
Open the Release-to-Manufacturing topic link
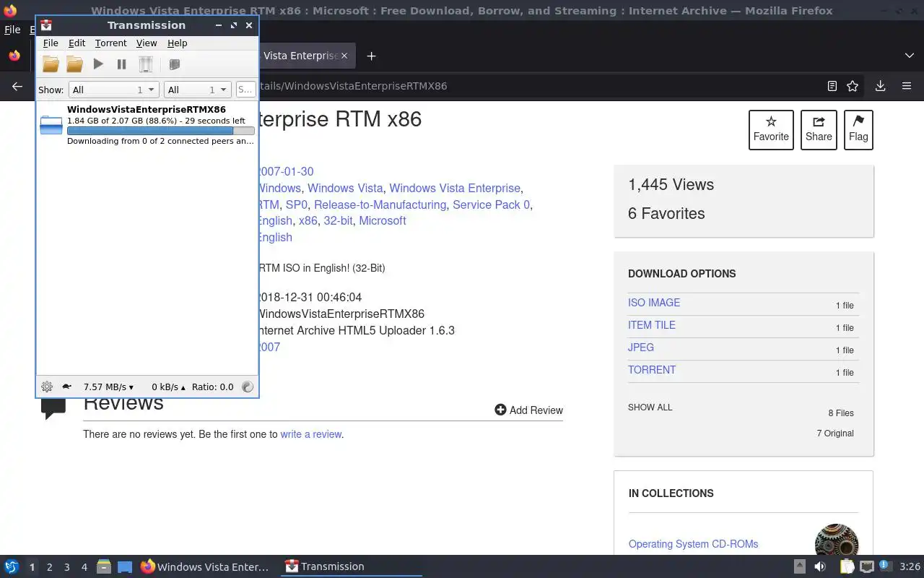pos(380,204)
